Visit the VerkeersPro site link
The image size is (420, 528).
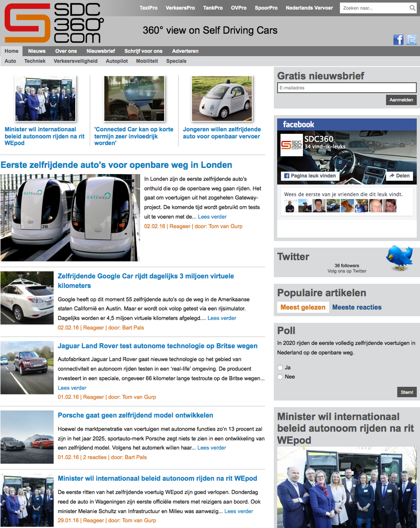point(180,8)
